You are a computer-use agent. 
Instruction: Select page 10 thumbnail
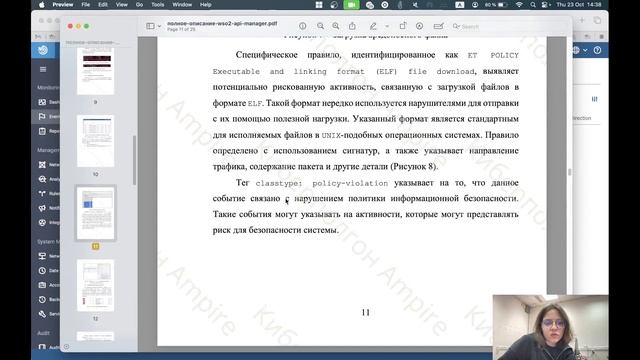point(96,141)
